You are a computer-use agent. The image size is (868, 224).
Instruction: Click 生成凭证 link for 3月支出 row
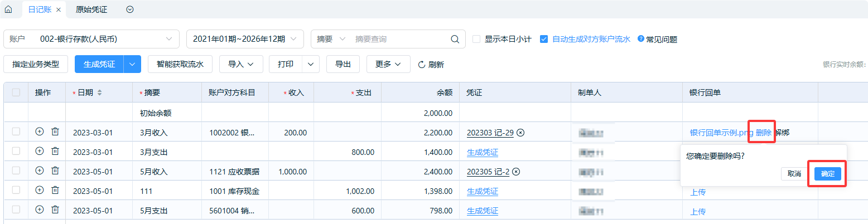482,152
